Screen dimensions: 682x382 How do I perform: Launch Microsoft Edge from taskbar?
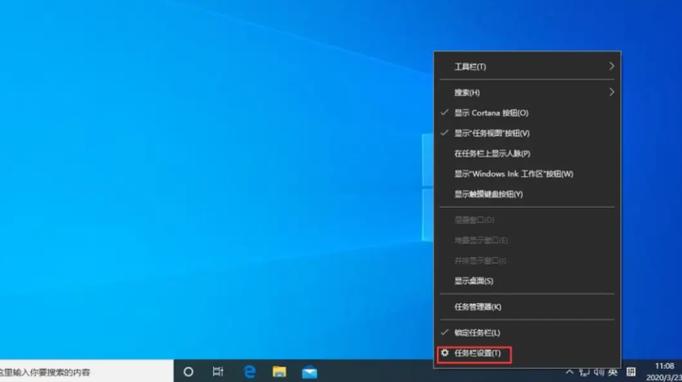(249, 372)
